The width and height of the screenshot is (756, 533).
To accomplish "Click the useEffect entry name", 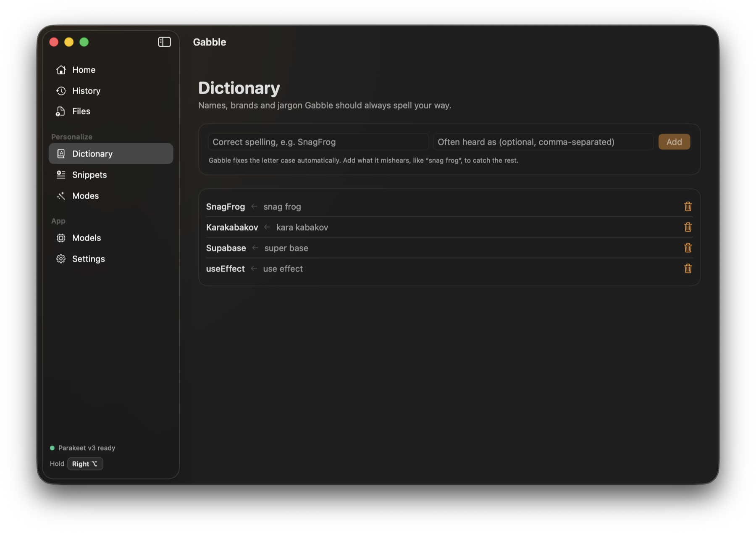I will 225,269.
